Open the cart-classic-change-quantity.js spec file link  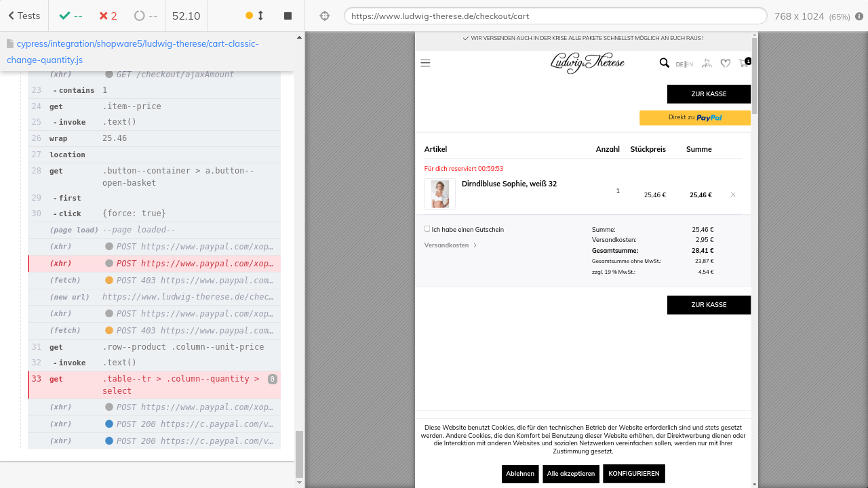(132, 52)
